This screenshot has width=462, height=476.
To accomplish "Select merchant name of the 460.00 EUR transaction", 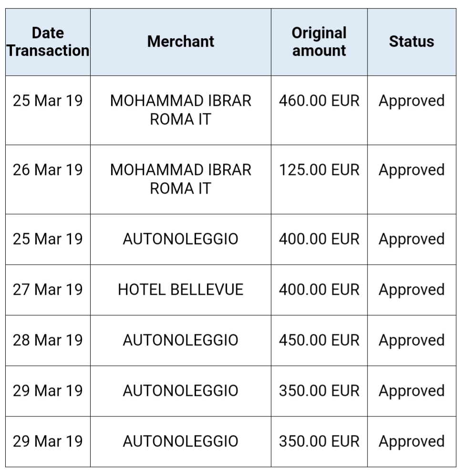I will point(181,110).
